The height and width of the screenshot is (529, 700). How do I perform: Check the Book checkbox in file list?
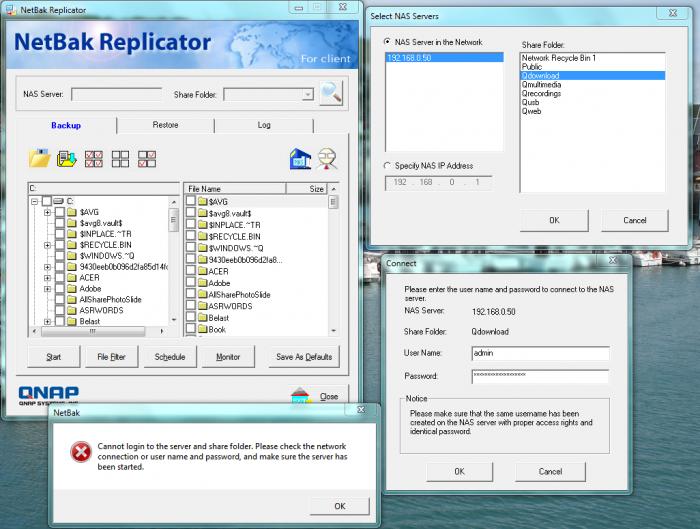(x=191, y=329)
